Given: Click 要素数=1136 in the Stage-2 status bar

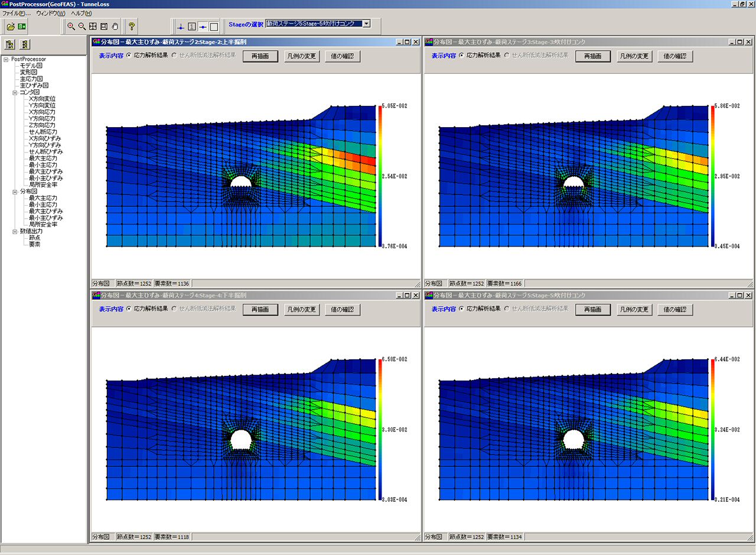Looking at the screenshot, I should click(x=172, y=284).
